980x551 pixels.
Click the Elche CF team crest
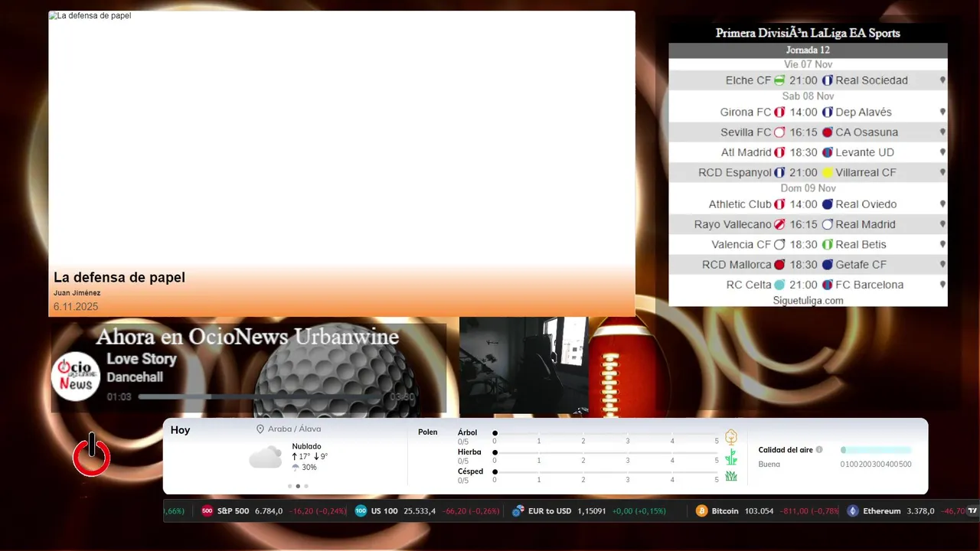tap(779, 80)
